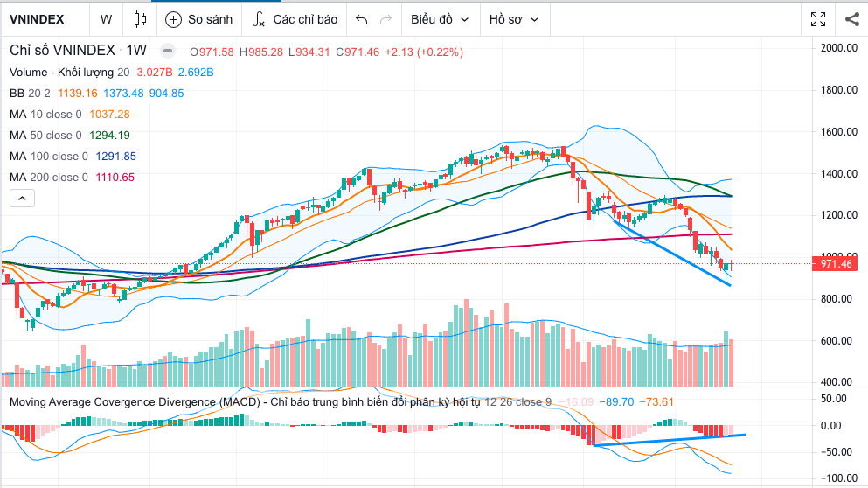Screen dimensions: 868x488
Task: Click the 1200.00 price axis label
Action: pyautogui.click(x=838, y=215)
